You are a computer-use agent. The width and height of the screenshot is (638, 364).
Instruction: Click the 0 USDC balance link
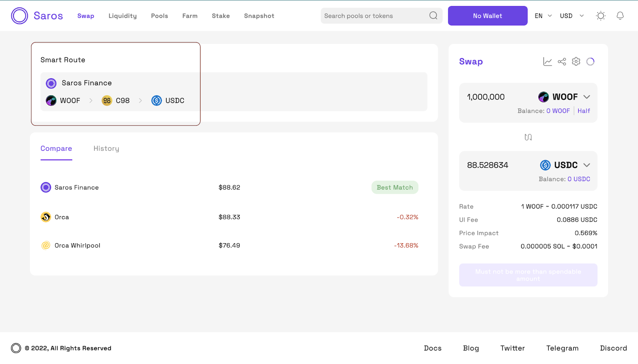click(x=579, y=179)
